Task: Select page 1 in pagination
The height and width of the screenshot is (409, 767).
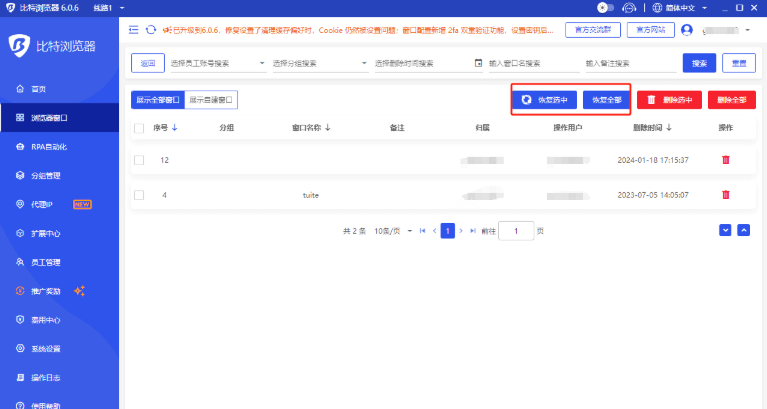Action: click(x=448, y=231)
